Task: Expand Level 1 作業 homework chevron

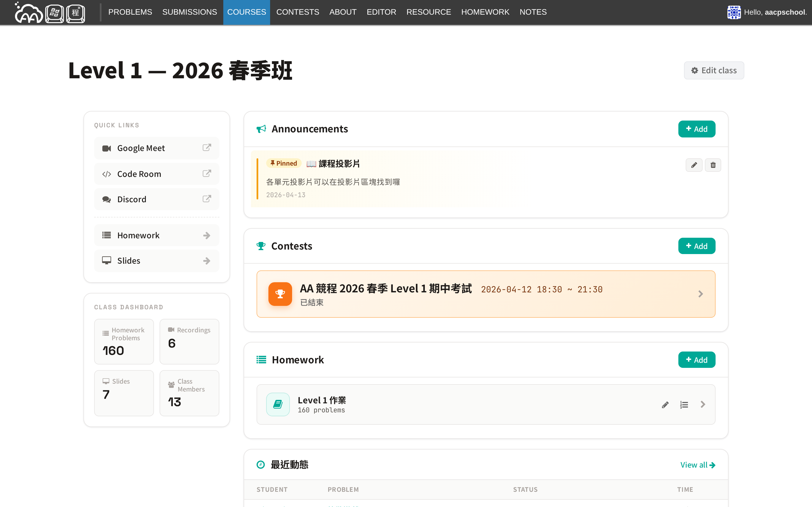Action: (x=703, y=404)
